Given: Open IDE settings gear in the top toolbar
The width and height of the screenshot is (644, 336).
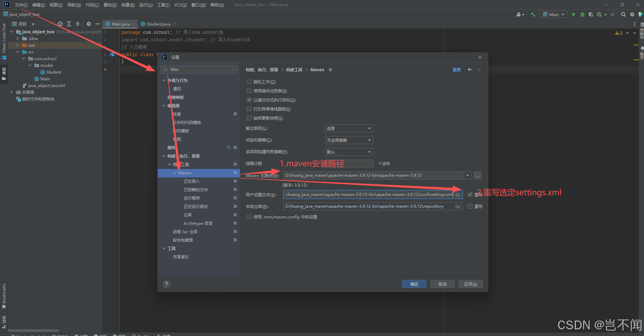Looking at the screenshot, I should point(632,14).
